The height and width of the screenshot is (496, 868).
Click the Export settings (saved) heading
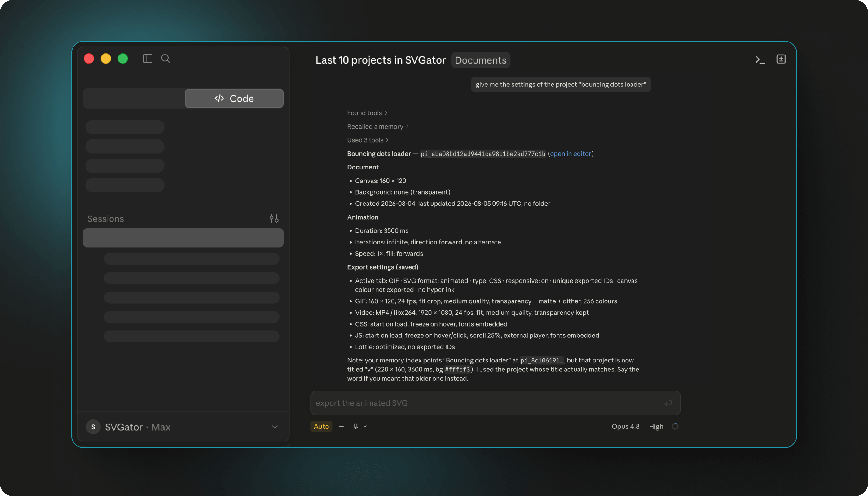(x=383, y=267)
